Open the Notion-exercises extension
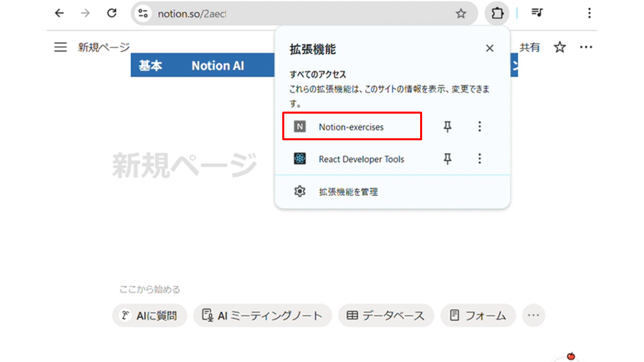Image resolution: width=644 pixels, height=362 pixels. point(352,126)
